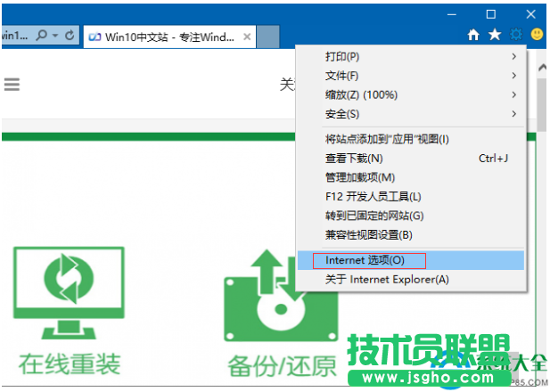Click the address bar search magnifier
Screen dimensions: 550x392
[x=42, y=35]
